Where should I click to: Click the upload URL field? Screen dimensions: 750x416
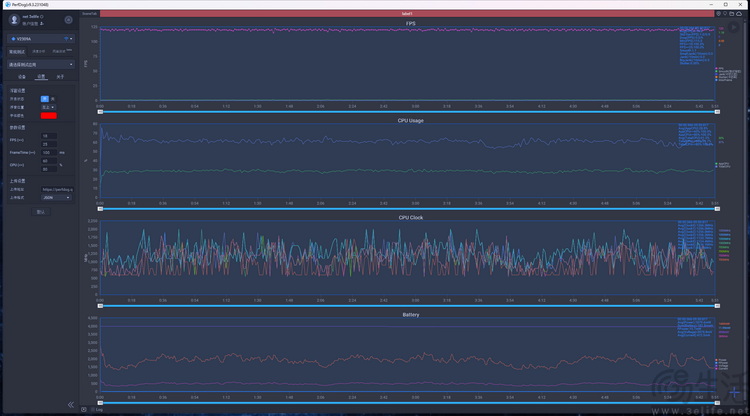(x=57, y=189)
